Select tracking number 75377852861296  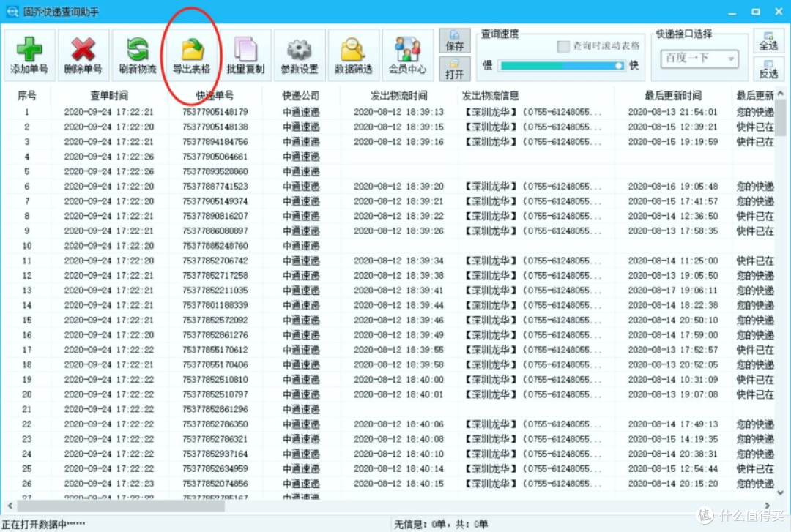pyautogui.click(x=215, y=410)
